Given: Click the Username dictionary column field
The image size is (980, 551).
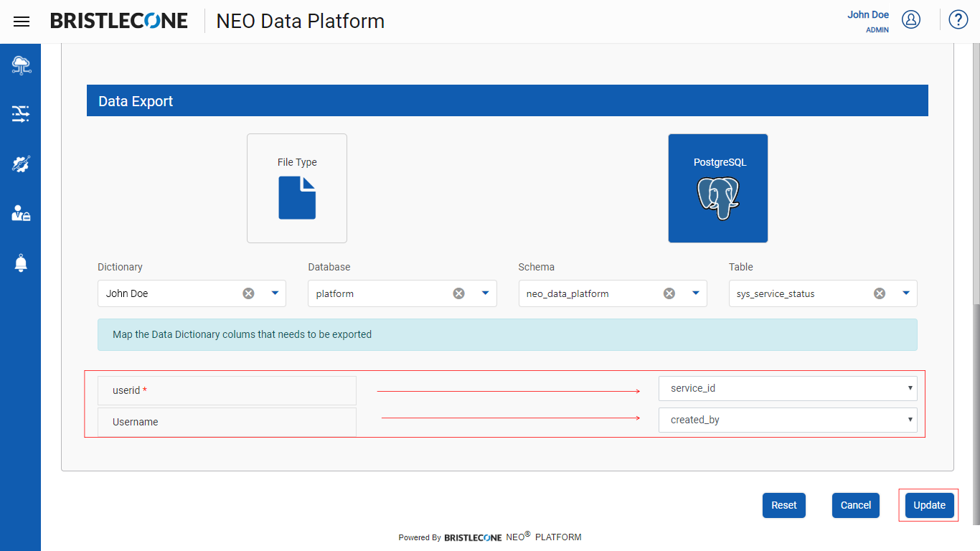Looking at the screenshot, I should (x=227, y=422).
